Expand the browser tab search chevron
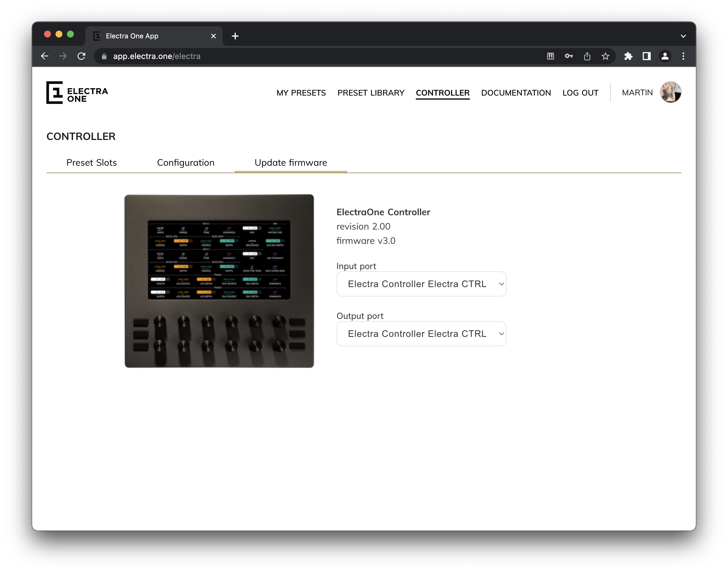This screenshot has height=573, width=728. tap(683, 36)
